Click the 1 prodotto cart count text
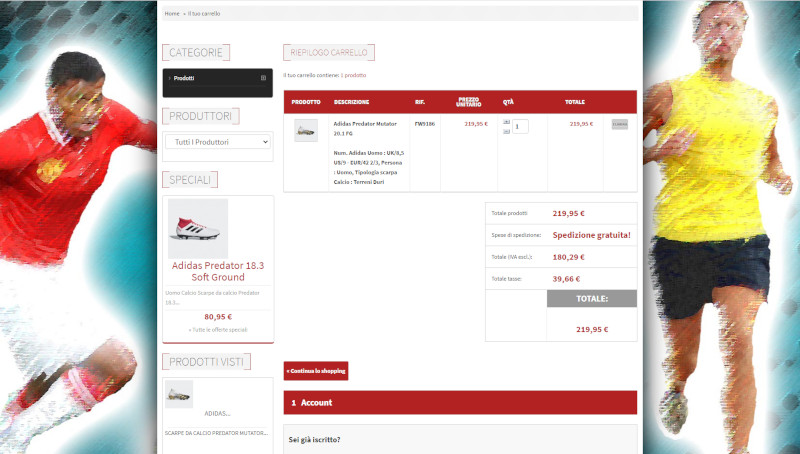Screen dimensions: 800x454 click(x=353, y=75)
